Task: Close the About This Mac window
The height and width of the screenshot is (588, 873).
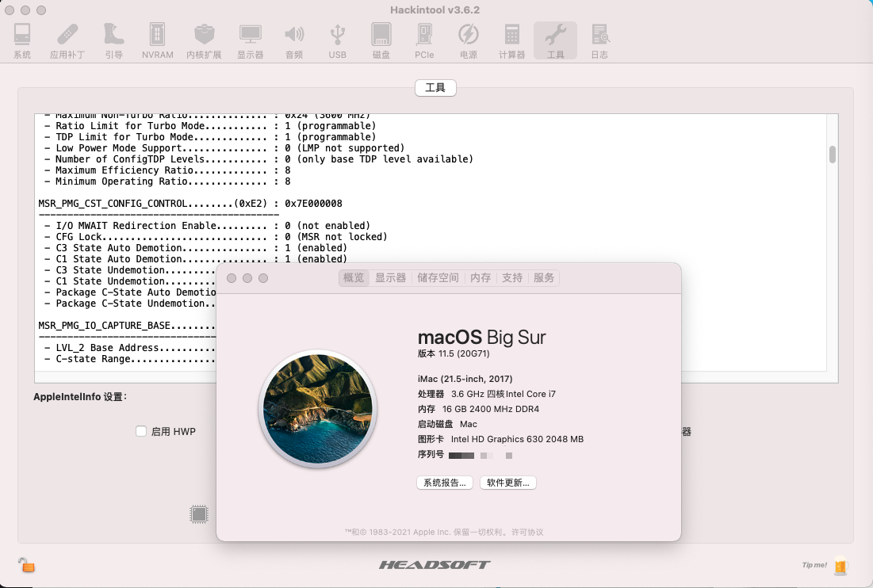Action: point(232,278)
